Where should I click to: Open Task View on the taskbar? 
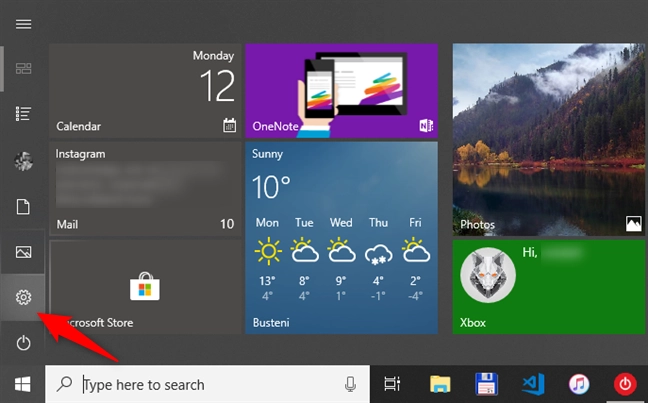click(x=392, y=384)
